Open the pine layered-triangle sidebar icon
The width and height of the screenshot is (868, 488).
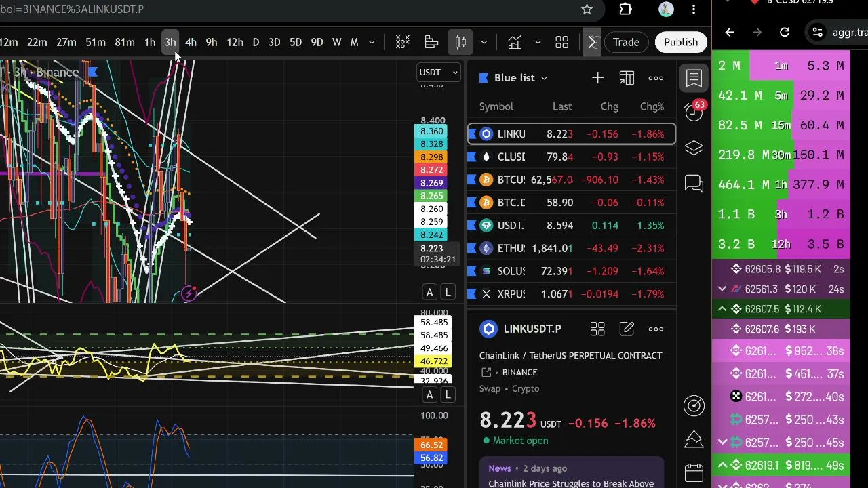pos(694,439)
